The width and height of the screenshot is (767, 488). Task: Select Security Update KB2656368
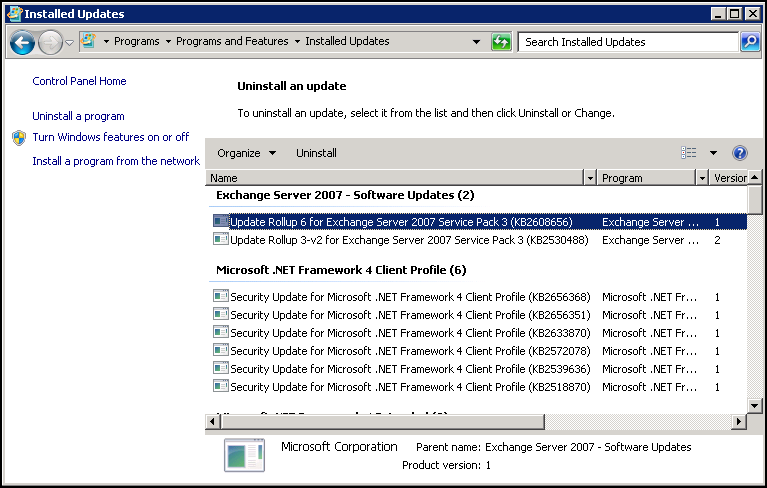[410, 297]
